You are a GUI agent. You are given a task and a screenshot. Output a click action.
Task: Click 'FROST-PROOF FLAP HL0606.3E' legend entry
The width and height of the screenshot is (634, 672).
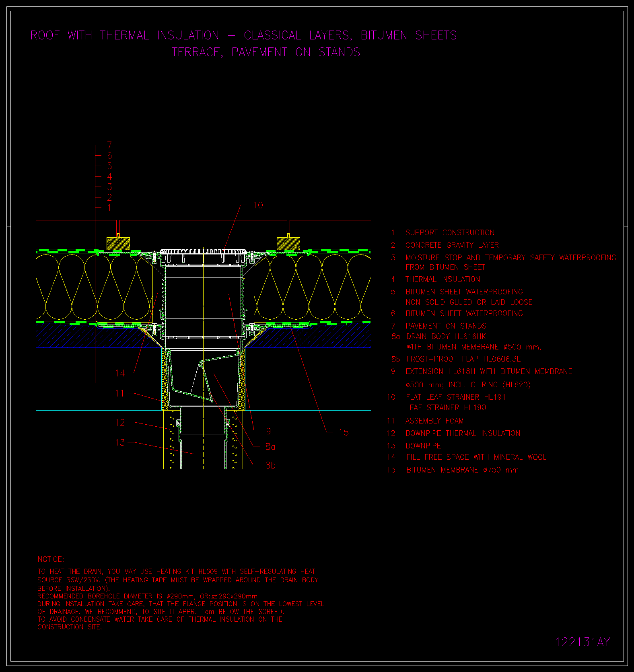point(463,359)
